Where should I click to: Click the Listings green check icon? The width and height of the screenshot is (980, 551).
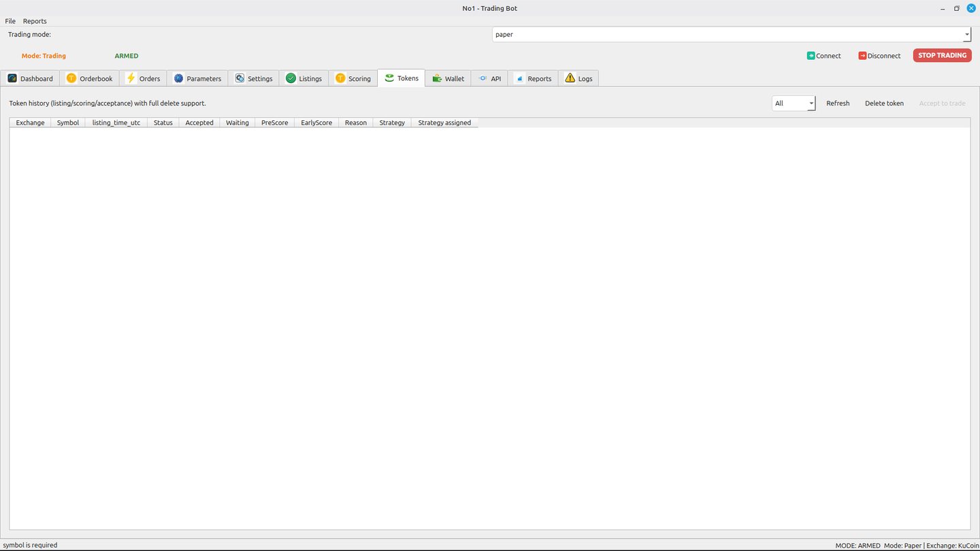point(291,78)
